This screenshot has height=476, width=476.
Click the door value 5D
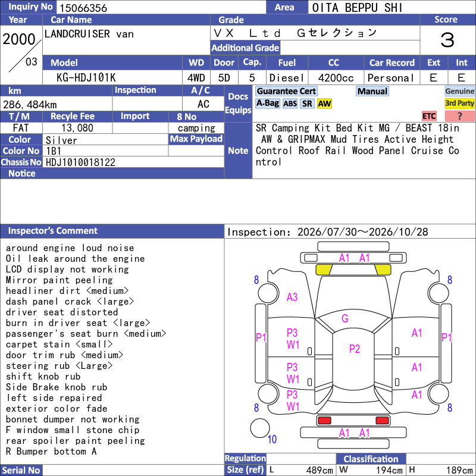click(224, 78)
